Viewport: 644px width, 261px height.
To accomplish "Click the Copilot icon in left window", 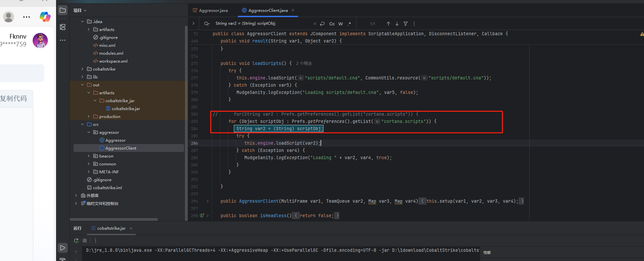I will 45,16.
